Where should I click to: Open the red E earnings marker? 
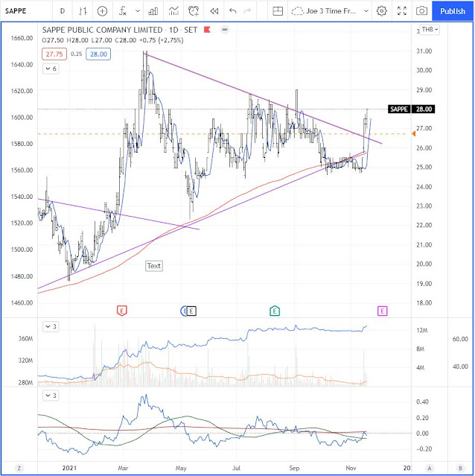121,311
